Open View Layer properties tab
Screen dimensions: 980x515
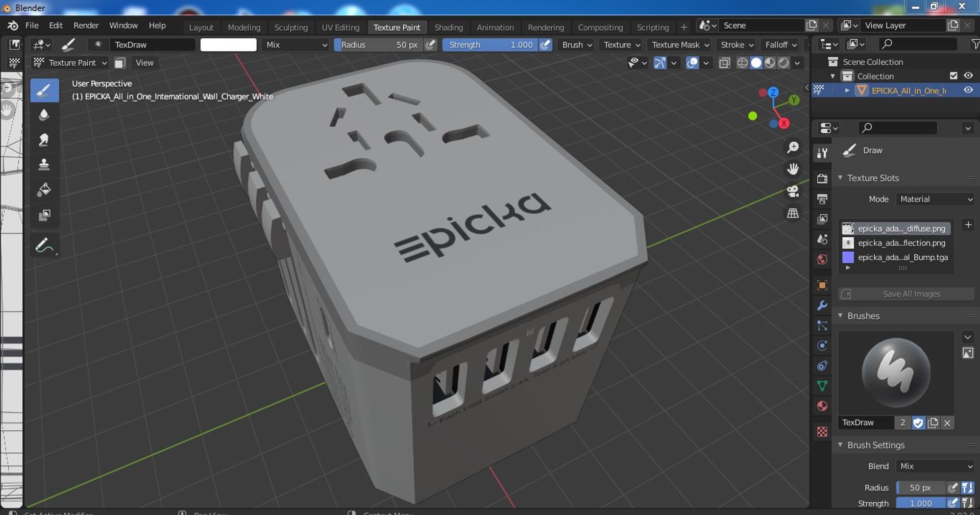(x=822, y=219)
